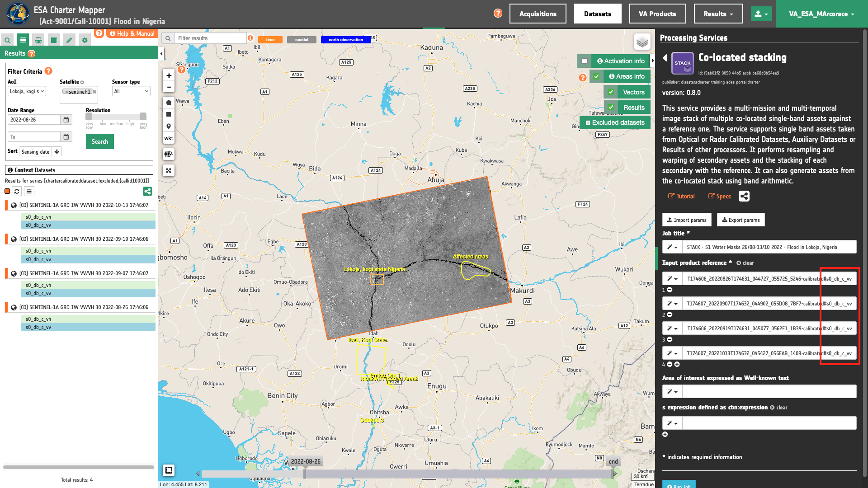Switch to the Datasets tab
The height and width of the screenshot is (488, 868).
pos(598,14)
